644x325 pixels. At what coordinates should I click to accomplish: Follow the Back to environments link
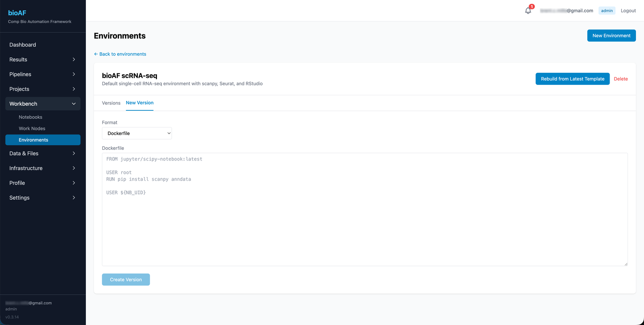tap(120, 54)
